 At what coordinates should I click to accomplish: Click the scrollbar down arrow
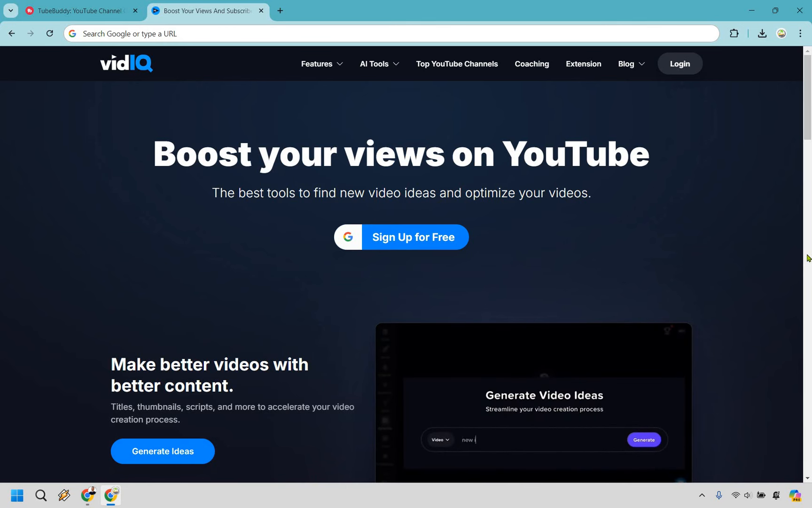[807, 478]
